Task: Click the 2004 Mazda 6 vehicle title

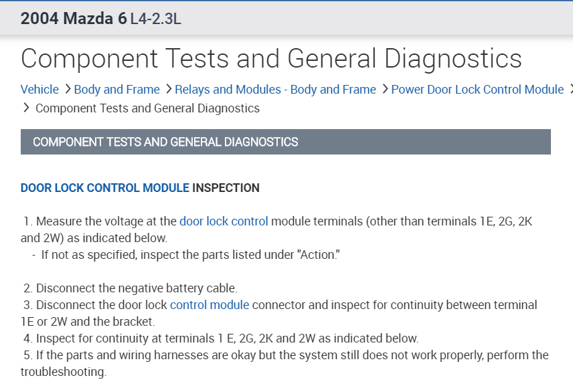Action: (74, 18)
